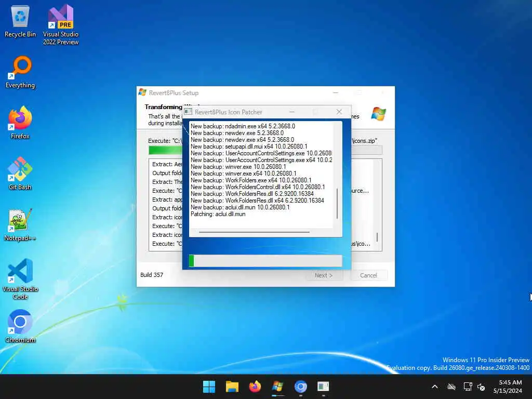Click the Cancel button in Setup
This screenshot has width=532, height=399.
pyautogui.click(x=368, y=275)
